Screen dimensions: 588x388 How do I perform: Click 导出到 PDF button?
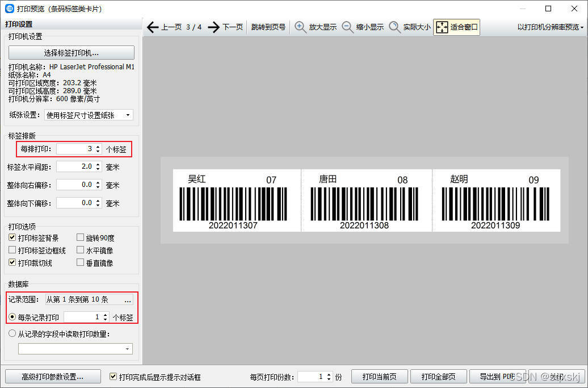click(x=497, y=377)
